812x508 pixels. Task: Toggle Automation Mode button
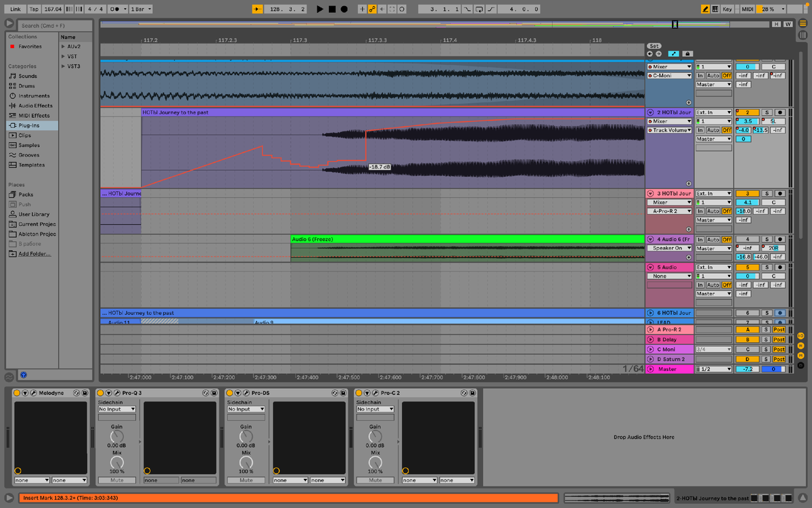pos(674,54)
